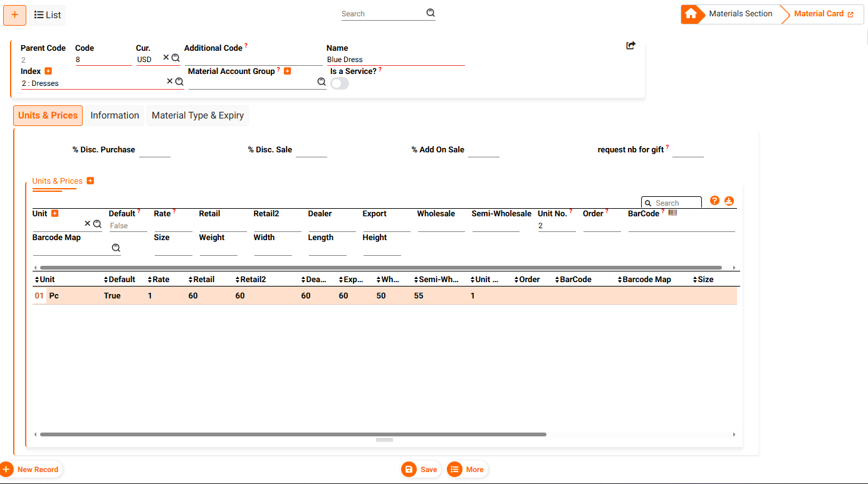The width and height of the screenshot is (868, 484).
Task: Open Material Account Group lookup search
Action: (321, 82)
